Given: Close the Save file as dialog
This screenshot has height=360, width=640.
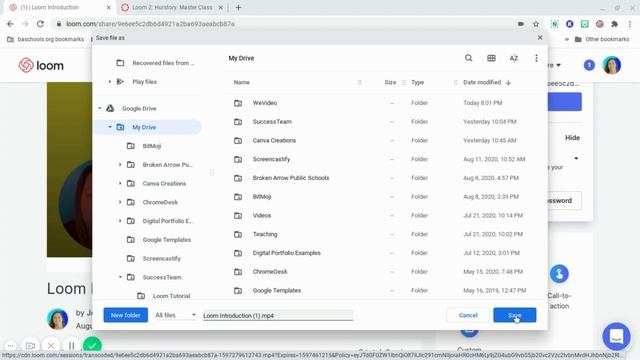Looking at the screenshot, I should (x=540, y=38).
